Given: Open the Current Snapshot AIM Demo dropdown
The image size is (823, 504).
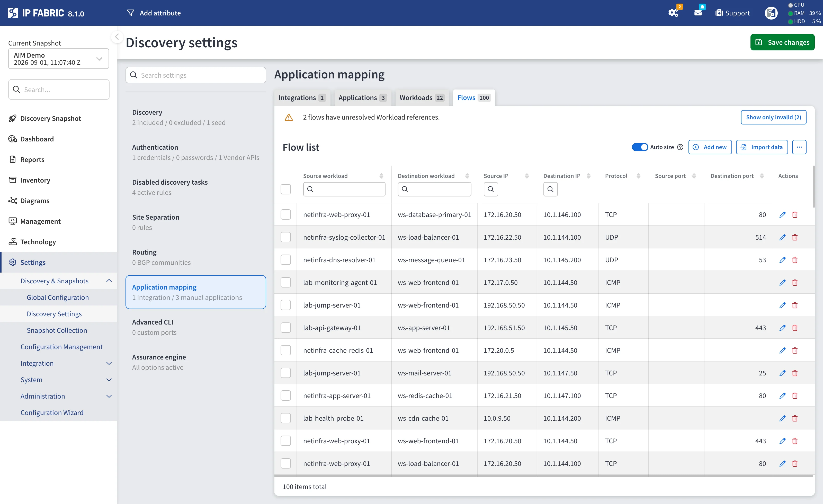Looking at the screenshot, I should click(x=58, y=58).
